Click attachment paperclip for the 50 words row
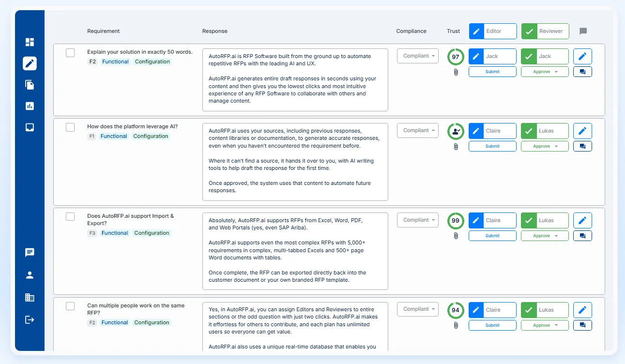The height and width of the screenshot is (364, 625). click(x=456, y=72)
